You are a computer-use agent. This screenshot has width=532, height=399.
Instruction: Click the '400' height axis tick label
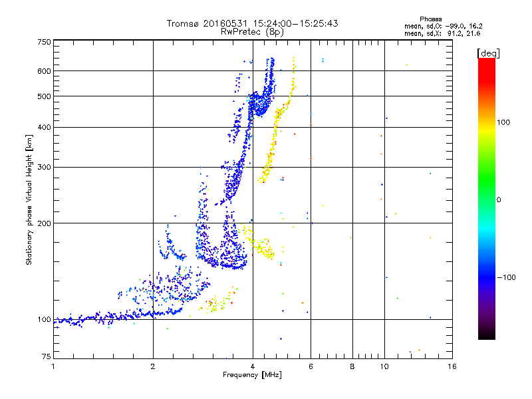[x=44, y=127]
